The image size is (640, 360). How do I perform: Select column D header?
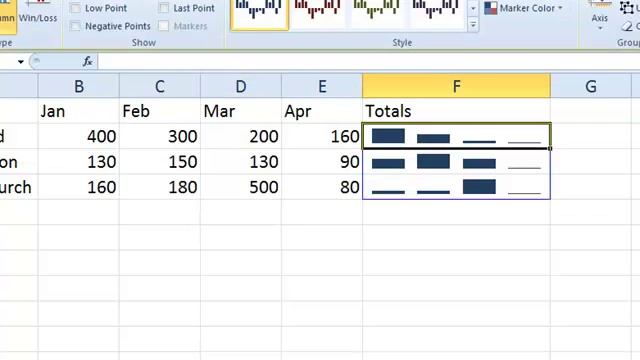pyautogui.click(x=241, y=86)
